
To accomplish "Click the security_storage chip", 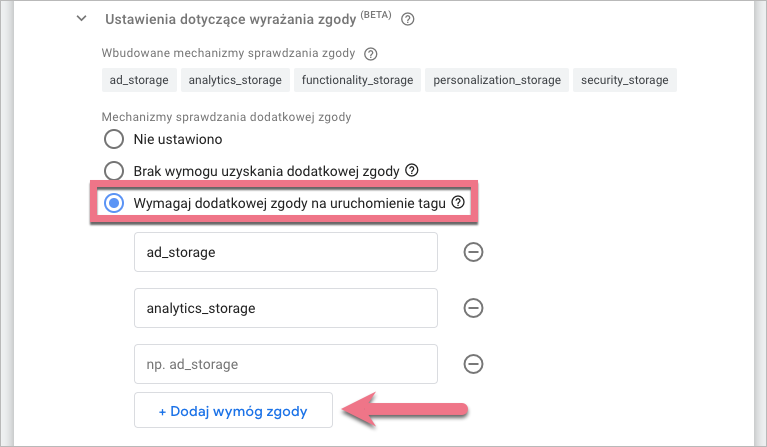I will click(x=626, y=80).
